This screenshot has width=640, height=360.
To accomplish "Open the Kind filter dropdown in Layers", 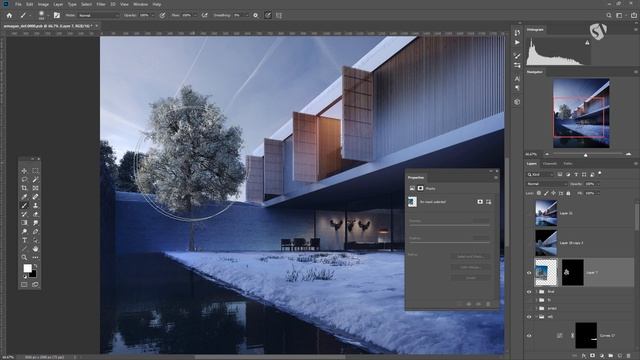I will coord(540,175).
